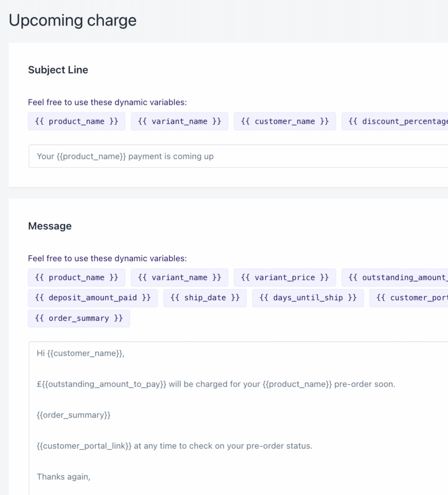This screenshot has height=495, width=448.
Task: Click the customer_portal variable chip
Action: (409, 298)
